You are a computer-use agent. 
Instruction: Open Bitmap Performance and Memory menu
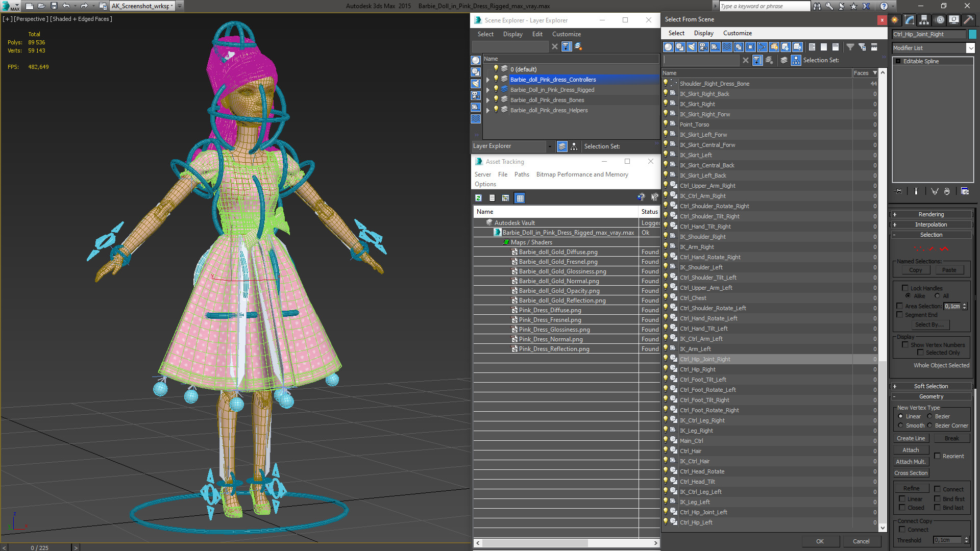[582, 174]
